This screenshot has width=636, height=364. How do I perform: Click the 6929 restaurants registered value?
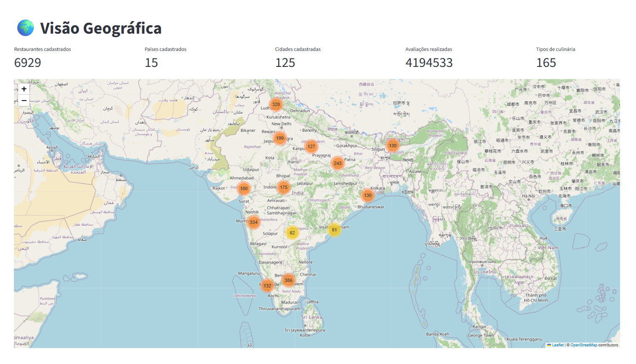28,63
